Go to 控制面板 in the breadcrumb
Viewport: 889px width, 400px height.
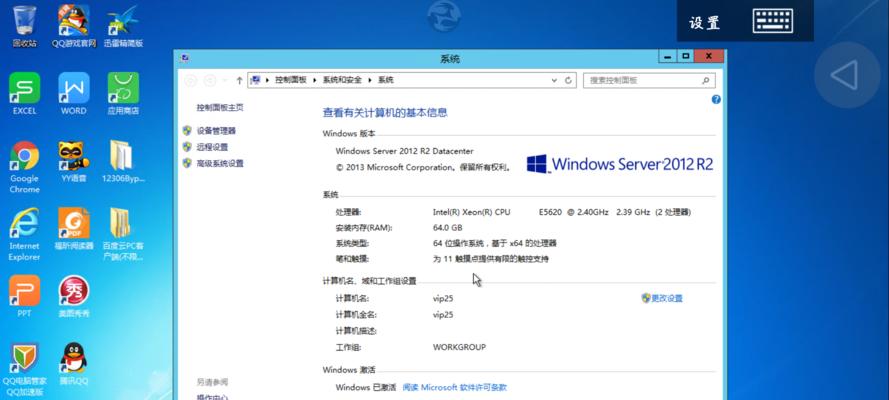pyautogui.click(x=290, y=80)
